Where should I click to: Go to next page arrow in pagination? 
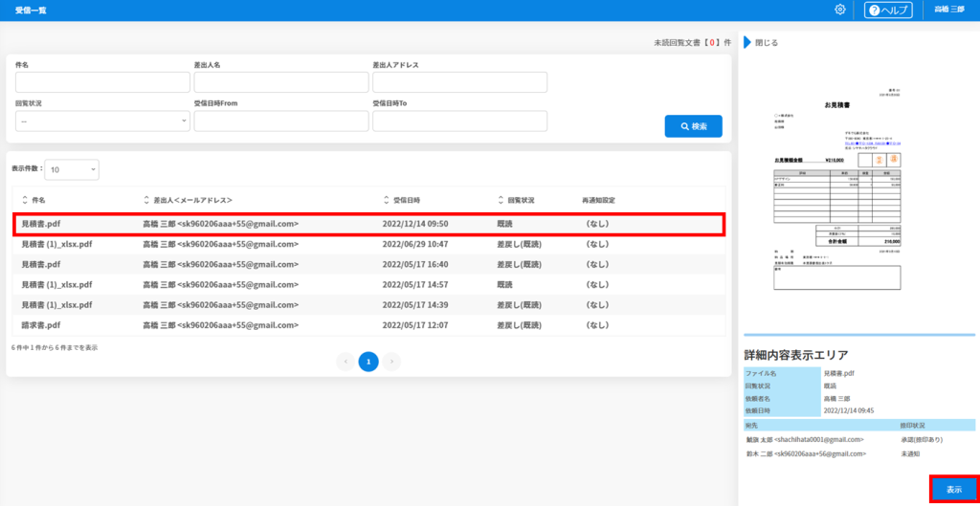tap(391, 361)
